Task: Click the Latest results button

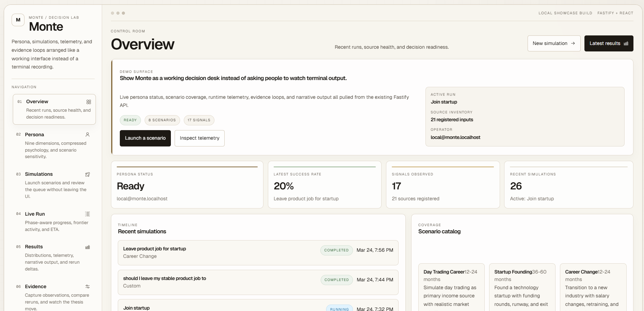Action: (609, 43)
